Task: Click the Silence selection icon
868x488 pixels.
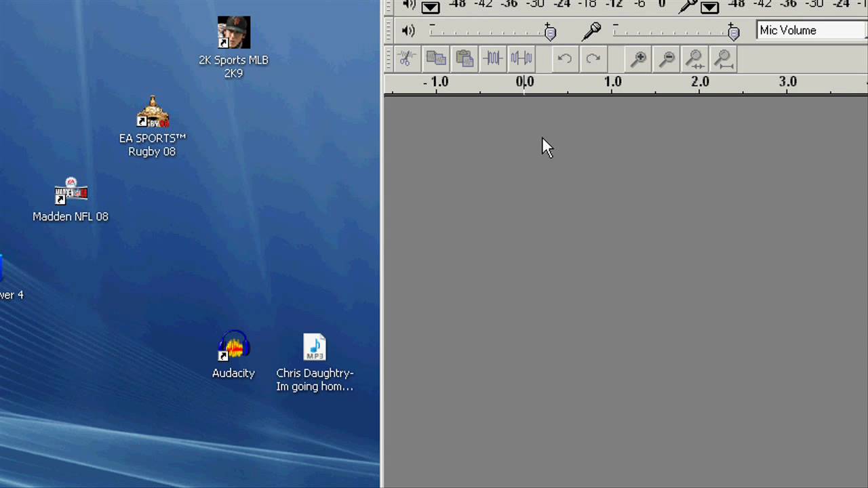Action: pyautogui.click(x=521, y=58)
